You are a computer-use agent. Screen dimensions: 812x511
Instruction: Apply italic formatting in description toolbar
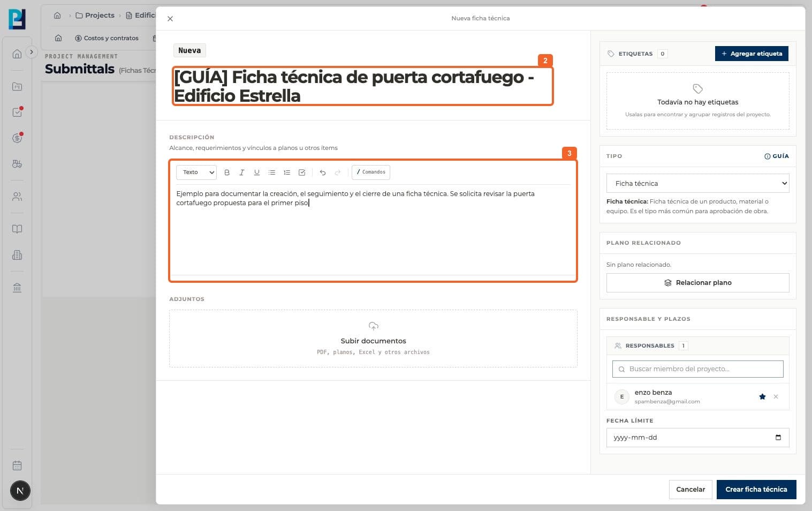pyautogui.click(x=242, y=172)
